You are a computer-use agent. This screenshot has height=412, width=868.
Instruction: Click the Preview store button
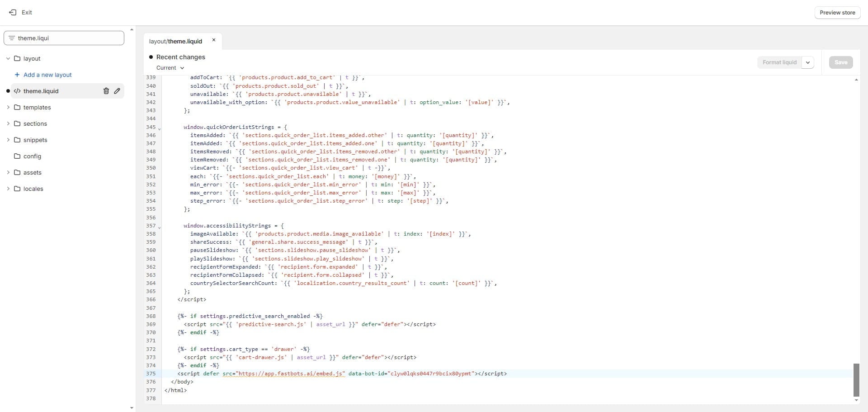point(837,13)
